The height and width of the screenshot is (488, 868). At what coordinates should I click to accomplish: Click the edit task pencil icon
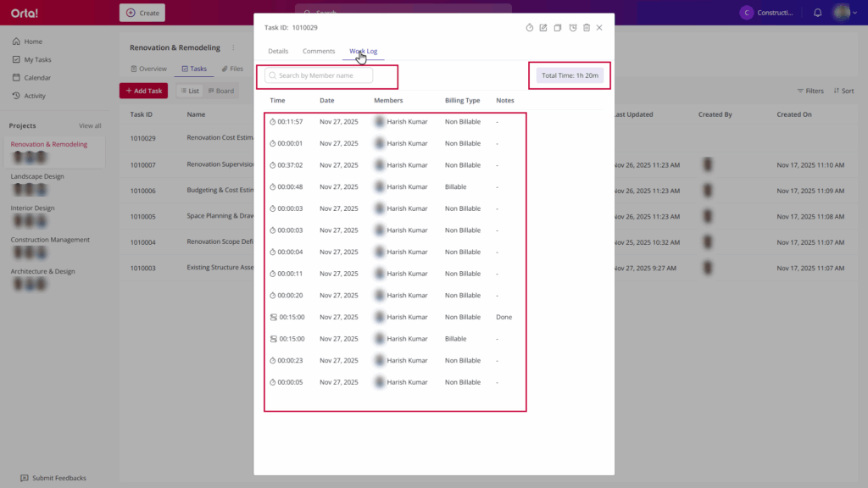coord(543,28)
